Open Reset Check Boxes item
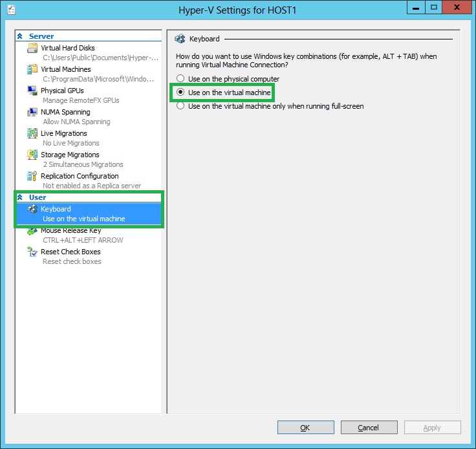Image resolution: width=476 pixels, height=449 pixels. tap(70, 252)
